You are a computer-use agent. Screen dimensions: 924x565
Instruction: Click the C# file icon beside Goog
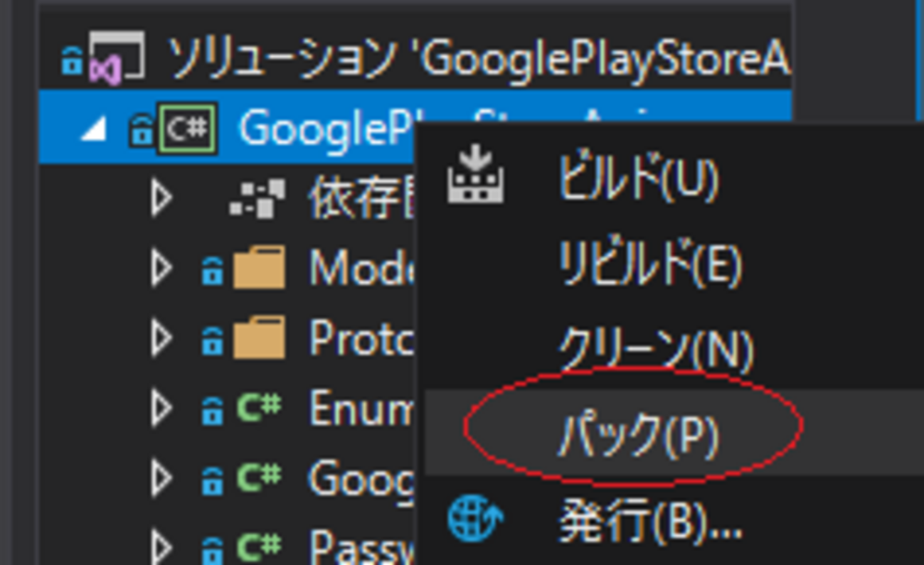pos(260,475)
